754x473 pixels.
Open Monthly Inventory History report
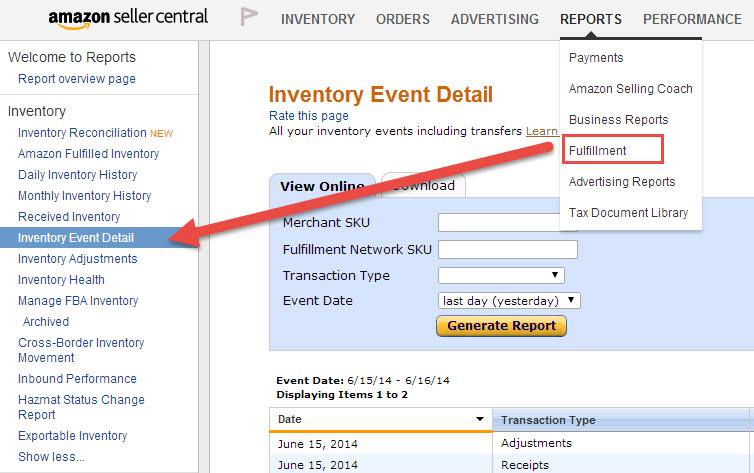[84, 196]
